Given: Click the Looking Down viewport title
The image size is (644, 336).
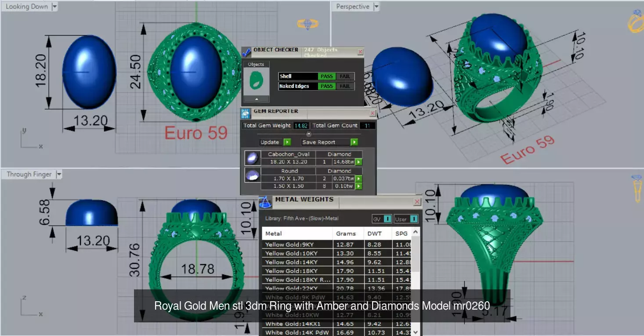Looking at the screenshot, I should (x=27, y=7).
